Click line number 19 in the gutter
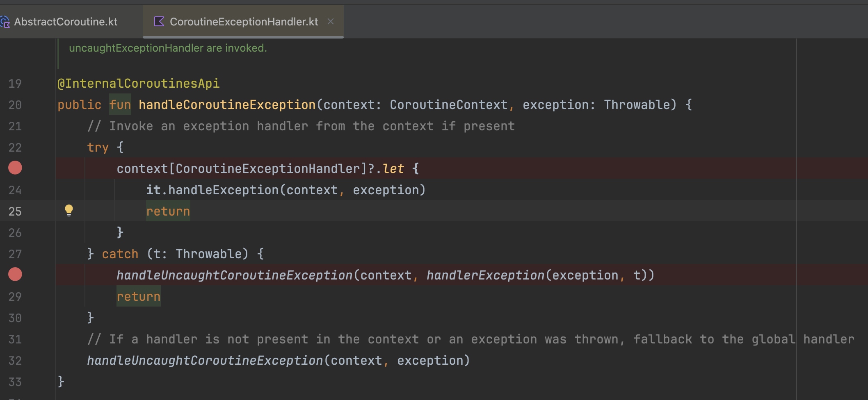Screen dimensions: 868x400 coord(15,83)
